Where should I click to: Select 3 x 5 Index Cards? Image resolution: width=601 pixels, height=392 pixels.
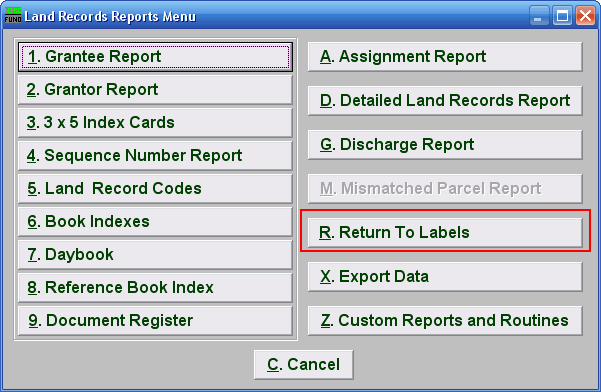(155, 123)
